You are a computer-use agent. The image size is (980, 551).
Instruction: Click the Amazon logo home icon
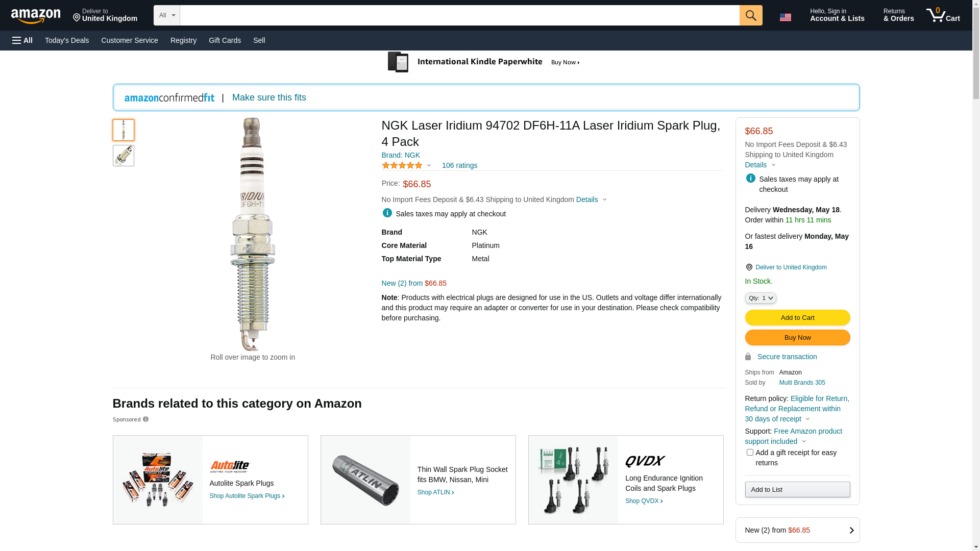click(36, 16)
